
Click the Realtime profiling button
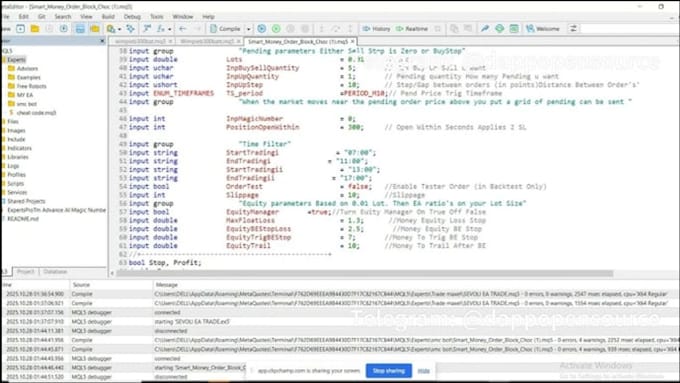point(412,29)
